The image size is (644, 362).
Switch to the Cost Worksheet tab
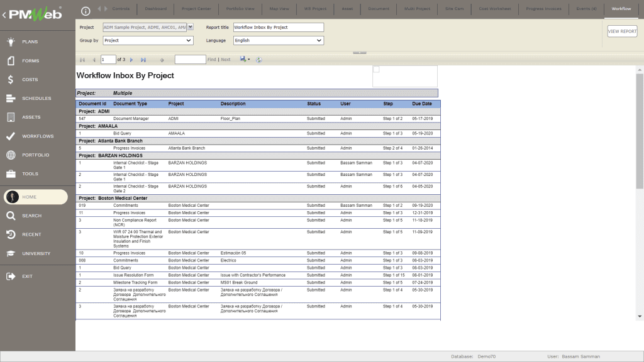(495, 9)
